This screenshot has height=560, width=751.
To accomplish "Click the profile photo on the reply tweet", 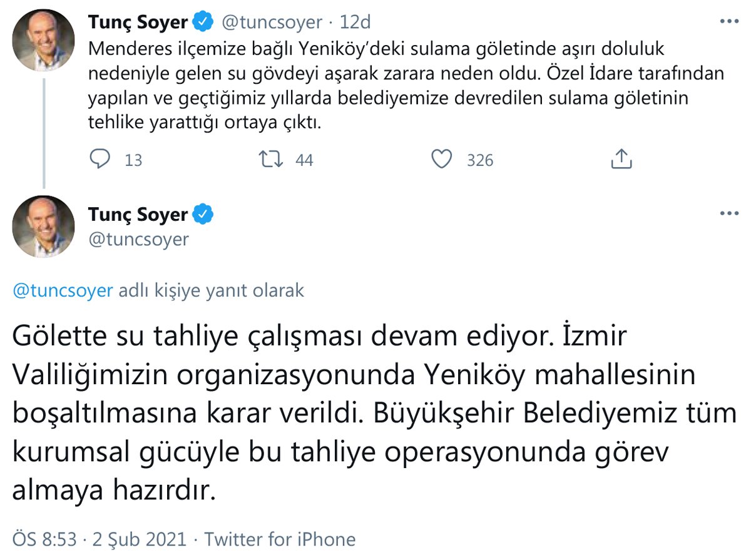I will click(44, 227).
